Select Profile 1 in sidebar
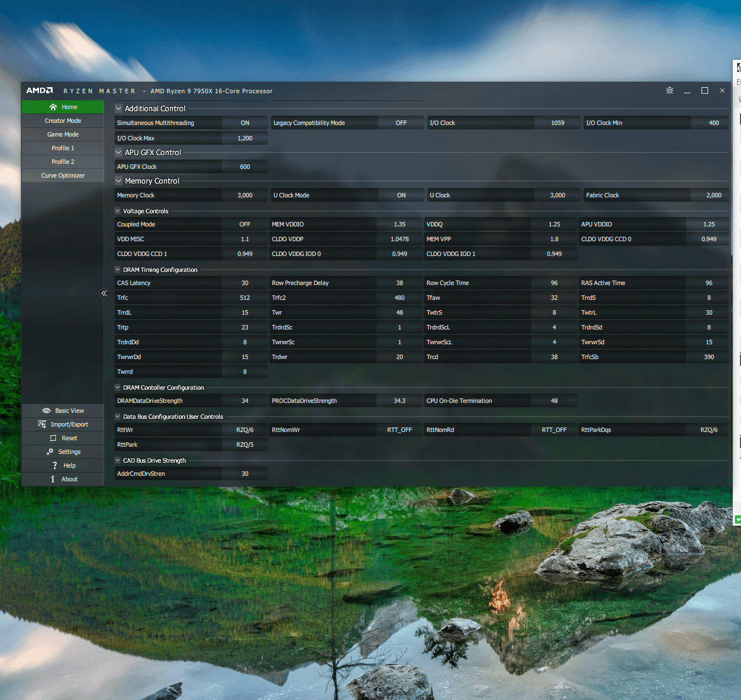741x700 pixels. pyautogui.click(x=63, y=148)
